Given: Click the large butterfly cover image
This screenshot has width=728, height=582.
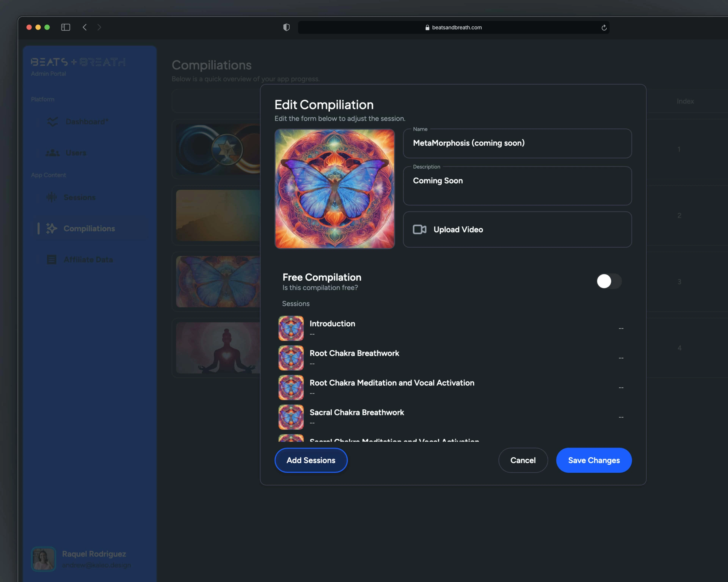Looking at the screenshot, I should pyautogui.click(x=334, y=189).
